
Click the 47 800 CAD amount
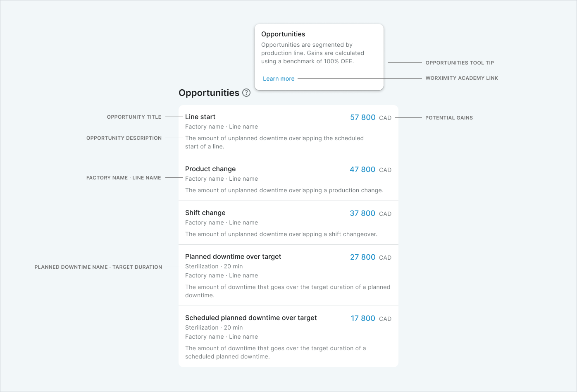pos(370,170)
